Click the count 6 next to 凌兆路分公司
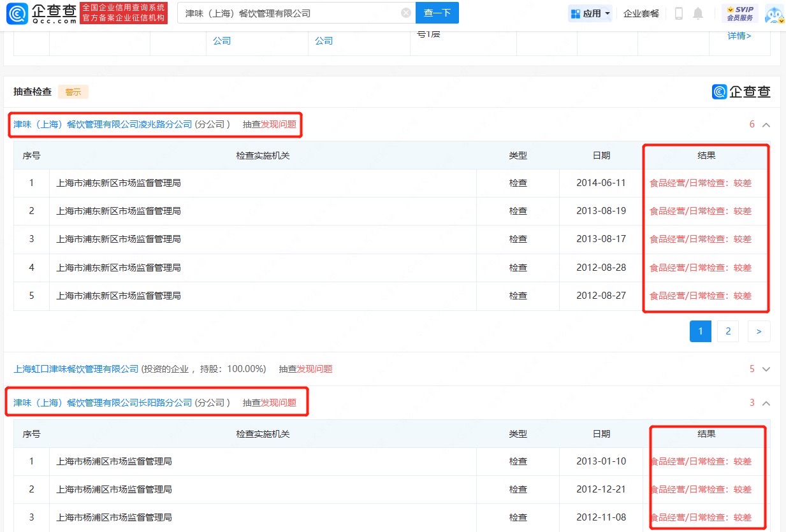The width and height of the screenshot is (786, 532). (x=752, y=124)
